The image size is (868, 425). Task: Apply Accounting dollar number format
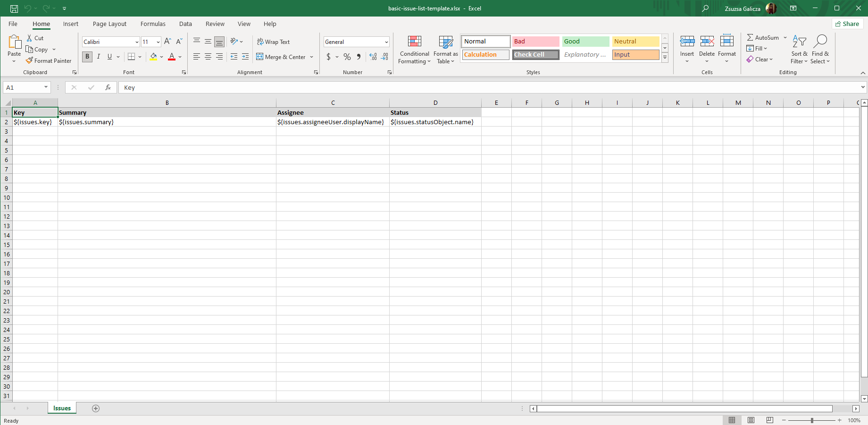328,57
